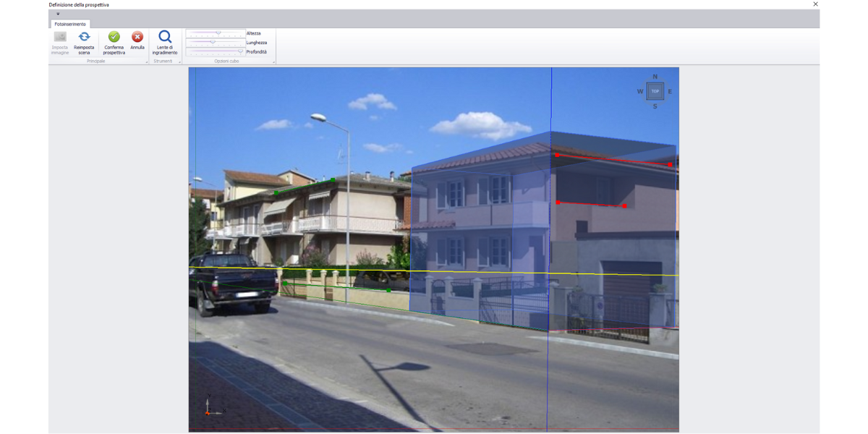Click the Reimposta scena refresh icon
The height and width of the screenshot is (434, 868).
click(84, 37)
